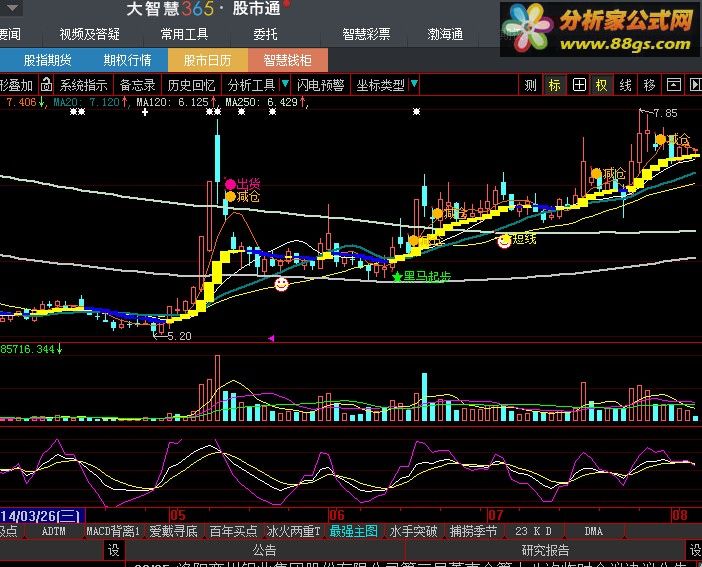Click the smiley face marker labeled 短线
Screen dimensions: 702x567
pyautogui.click(x=505, y=241)
